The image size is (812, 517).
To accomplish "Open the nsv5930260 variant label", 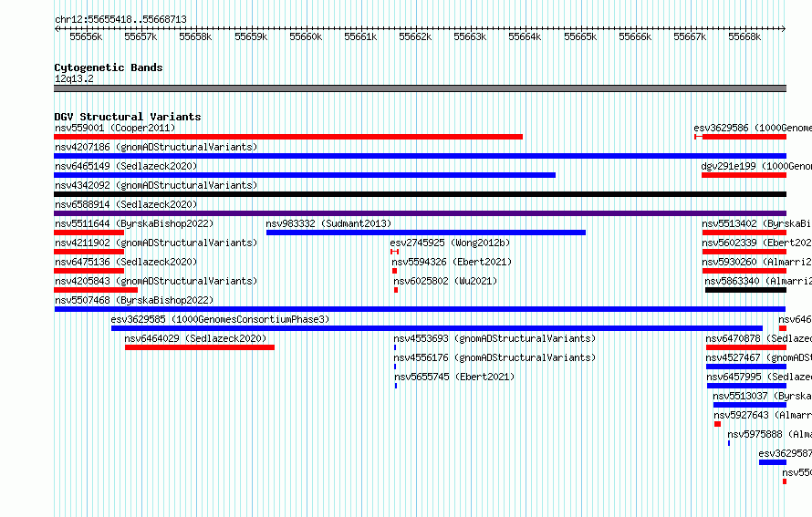I will click(757, 263).
